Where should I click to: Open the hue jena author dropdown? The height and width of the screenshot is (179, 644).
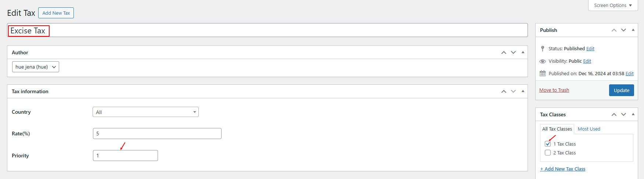point(36,67)
